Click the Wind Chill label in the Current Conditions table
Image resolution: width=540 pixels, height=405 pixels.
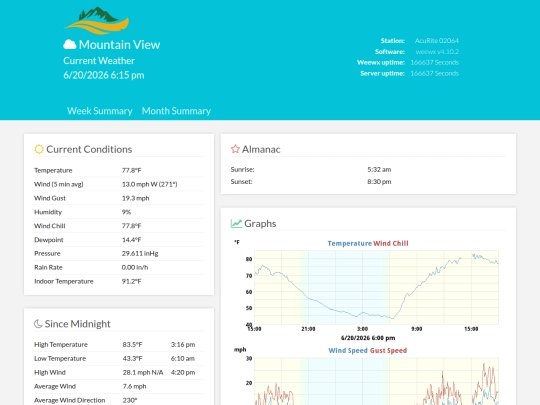(50, 226)
